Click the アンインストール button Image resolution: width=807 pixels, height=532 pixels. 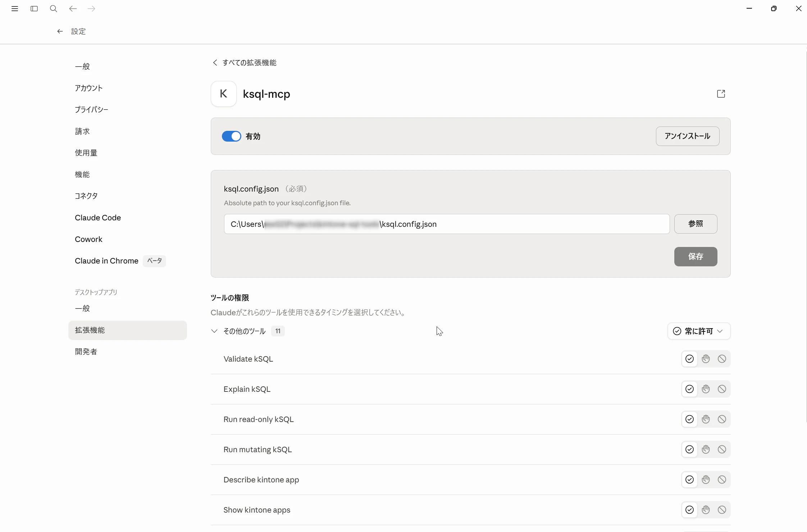(x=688, y=136)
